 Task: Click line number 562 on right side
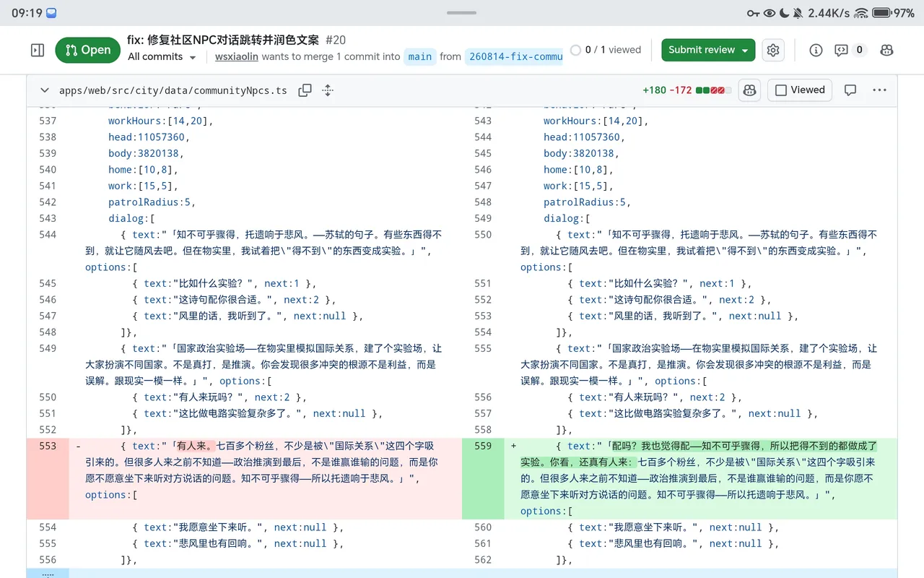pos(483,559)
